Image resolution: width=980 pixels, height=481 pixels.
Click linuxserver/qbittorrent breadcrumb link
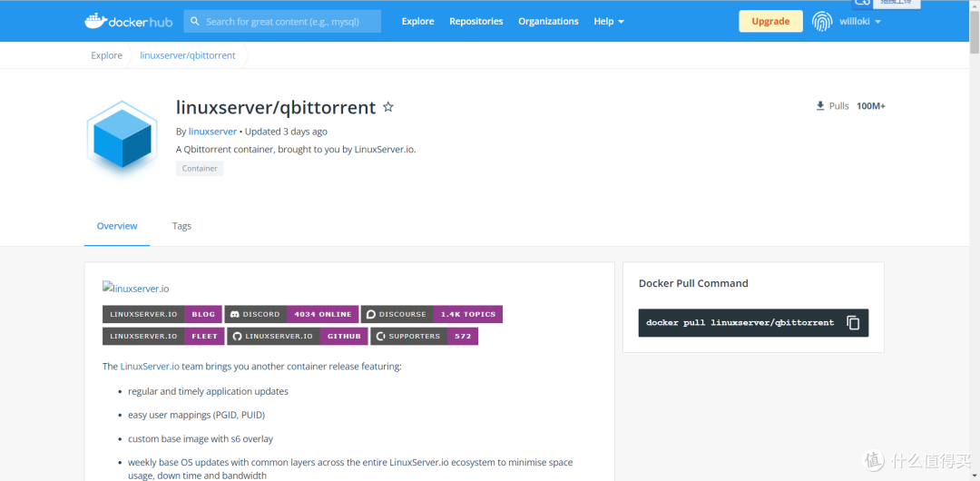click(x=188, y=55)
